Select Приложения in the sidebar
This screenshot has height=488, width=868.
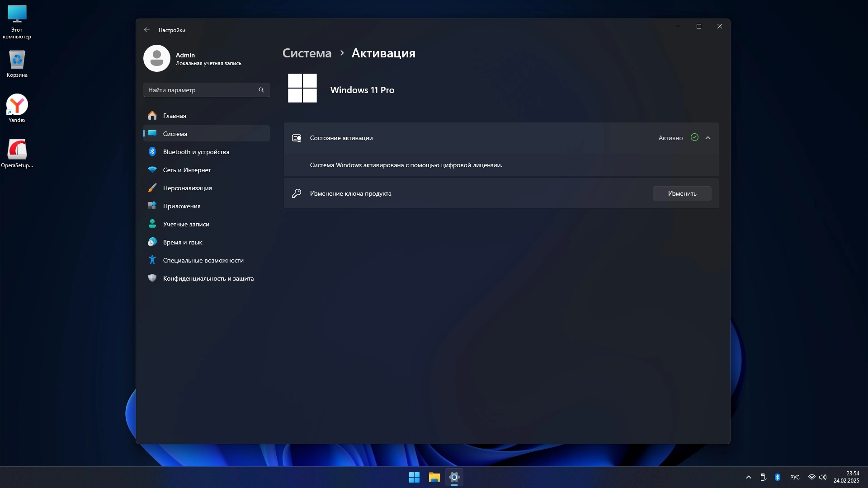[x=181, y=206]
